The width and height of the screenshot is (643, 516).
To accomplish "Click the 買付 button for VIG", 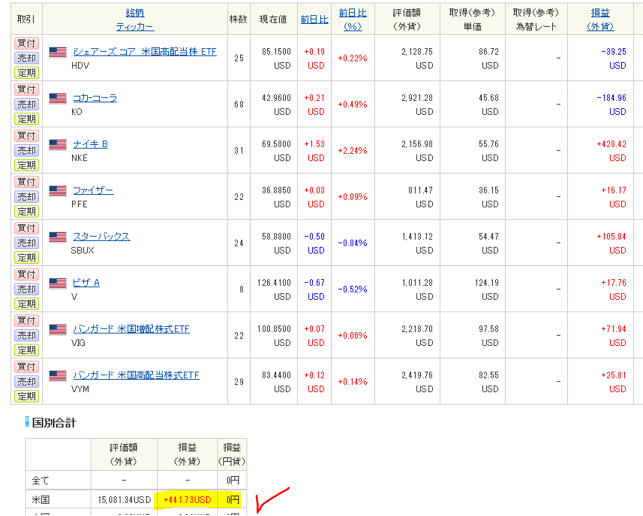I will 27,321.
